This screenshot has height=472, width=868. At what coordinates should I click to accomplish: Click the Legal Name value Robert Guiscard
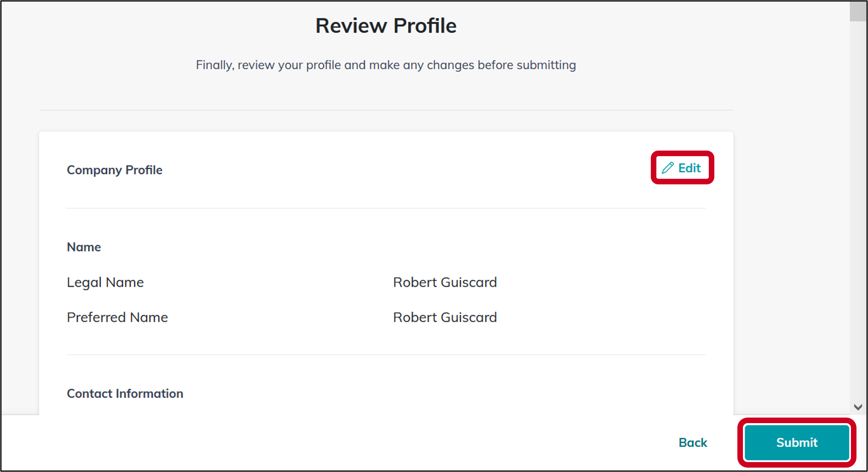445,282
